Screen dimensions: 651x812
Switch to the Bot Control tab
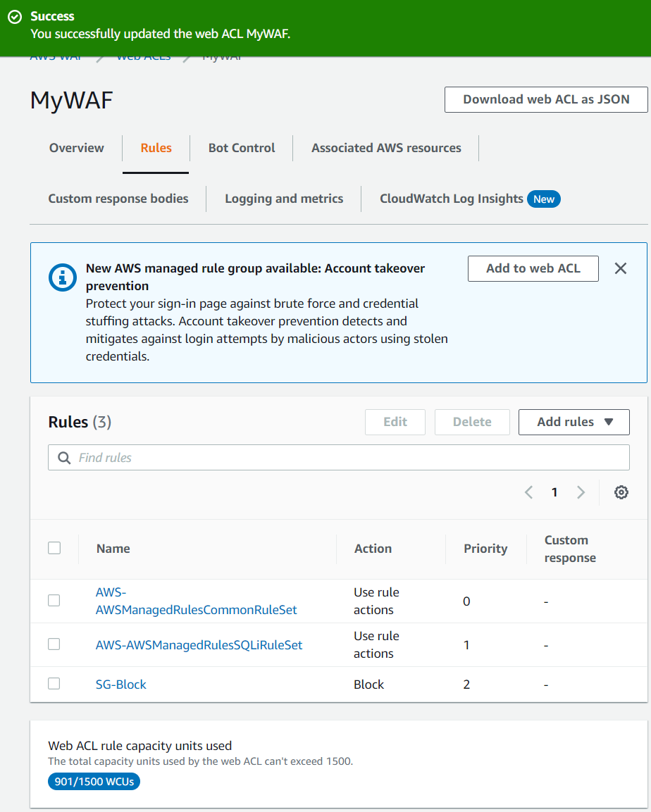[242, 148]
